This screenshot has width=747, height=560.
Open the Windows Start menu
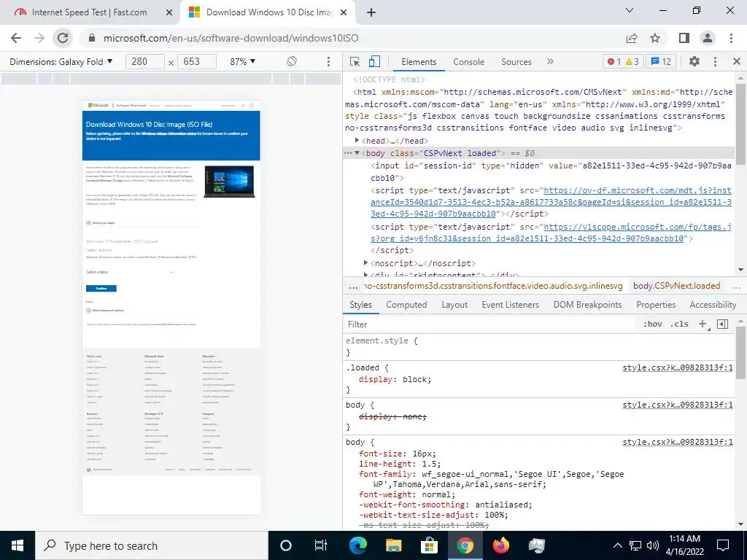18,545
